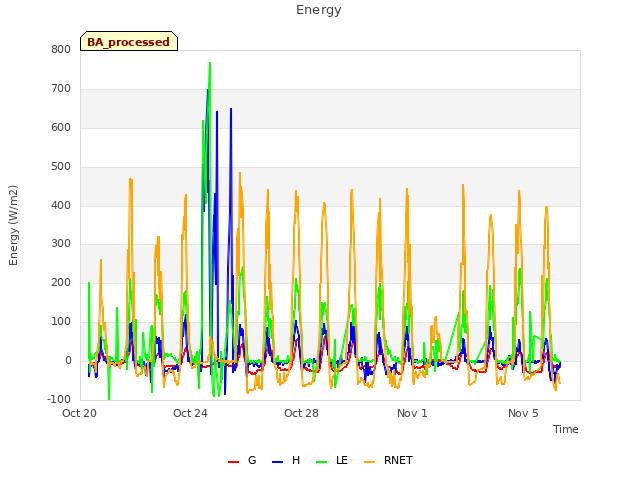Image resolution: width=640 pixels, height=480 pixels.
Task: Click the 700 y-axis tick label
Action: [x=61, y=89]
